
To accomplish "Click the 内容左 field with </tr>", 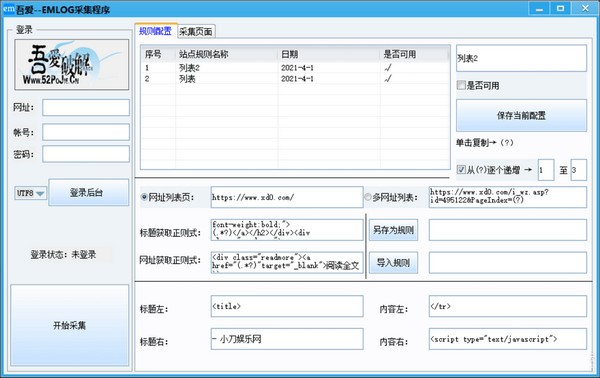I will [507, 306].
